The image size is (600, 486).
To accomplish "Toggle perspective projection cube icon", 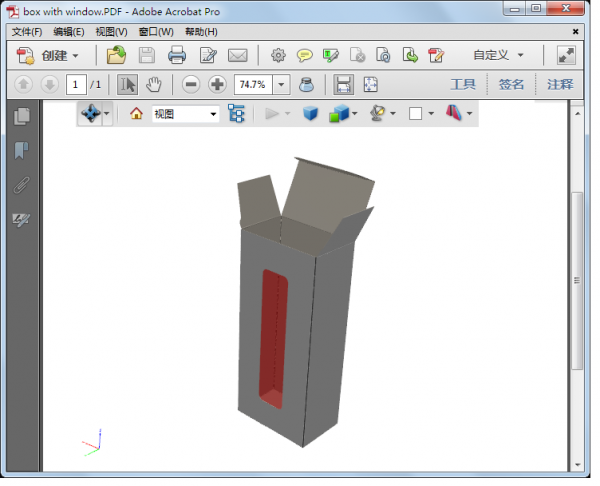I will (310, 114).
